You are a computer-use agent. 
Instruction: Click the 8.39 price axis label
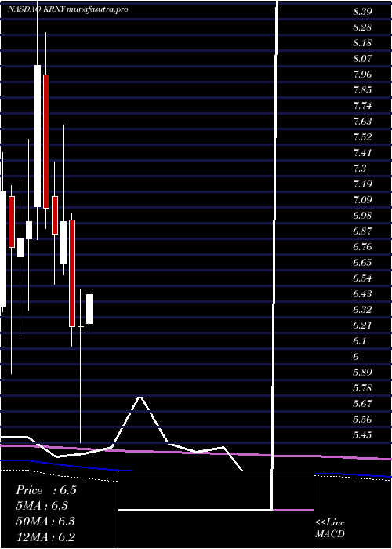click(362, 12)
